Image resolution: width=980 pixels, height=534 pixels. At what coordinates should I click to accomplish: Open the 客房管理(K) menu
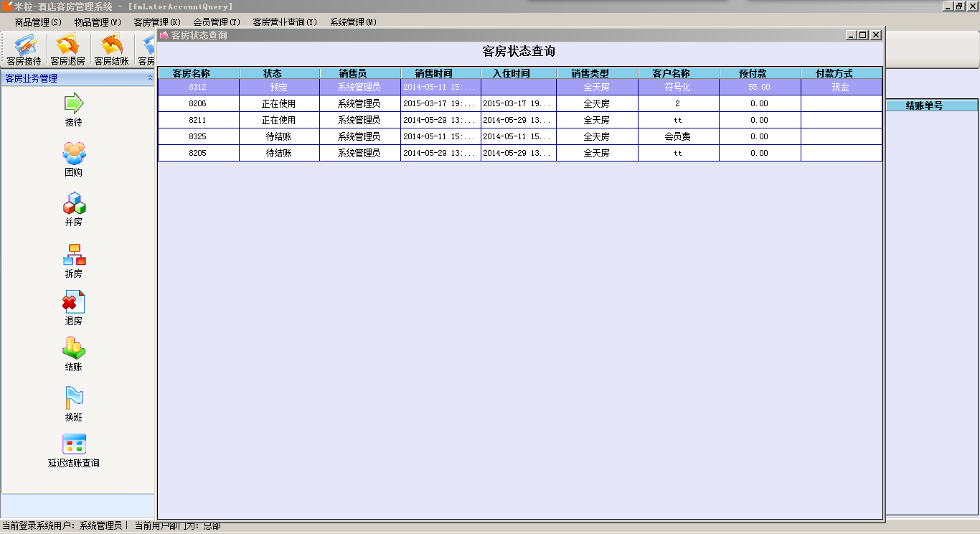pos(157,22)
